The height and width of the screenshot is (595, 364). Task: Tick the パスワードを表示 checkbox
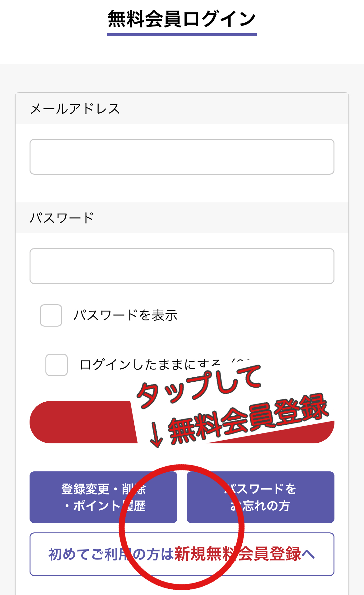pyautogui.click(x=51, y=315)
